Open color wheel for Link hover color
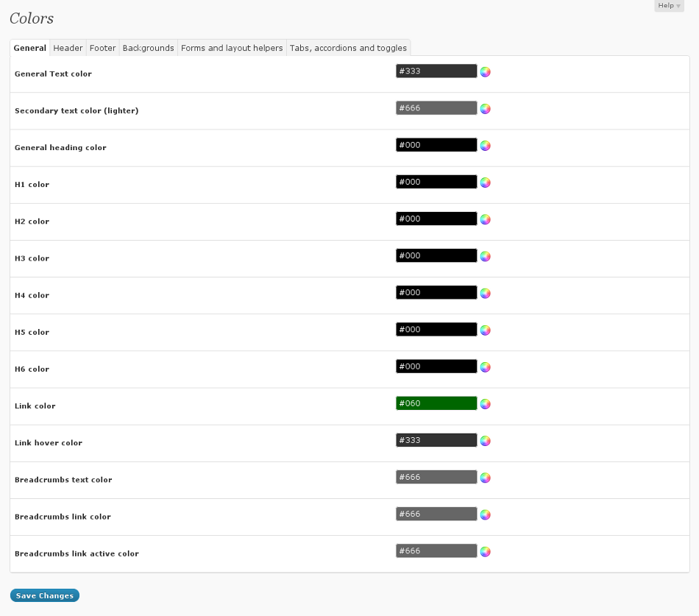699x616 pixels. [485, 441]
